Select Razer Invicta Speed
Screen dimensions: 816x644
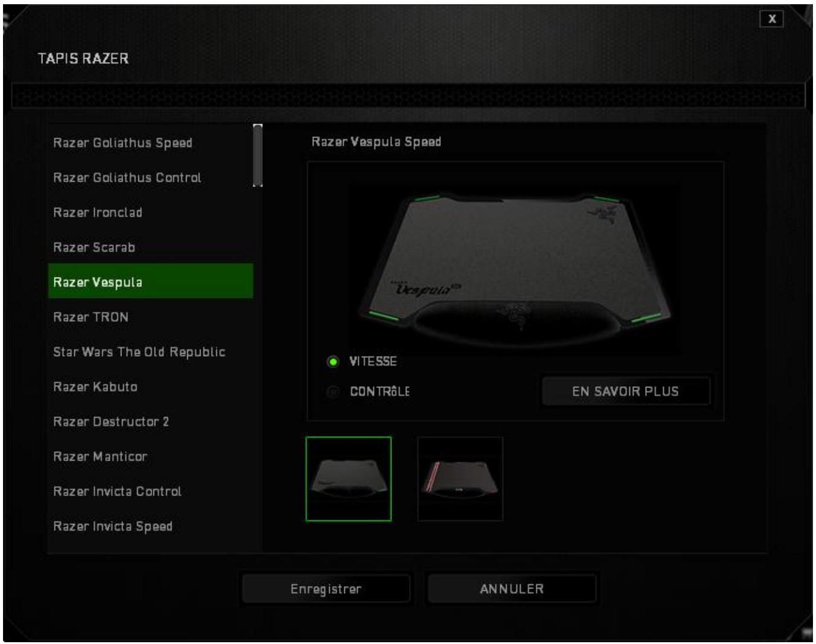pos(150,526)
